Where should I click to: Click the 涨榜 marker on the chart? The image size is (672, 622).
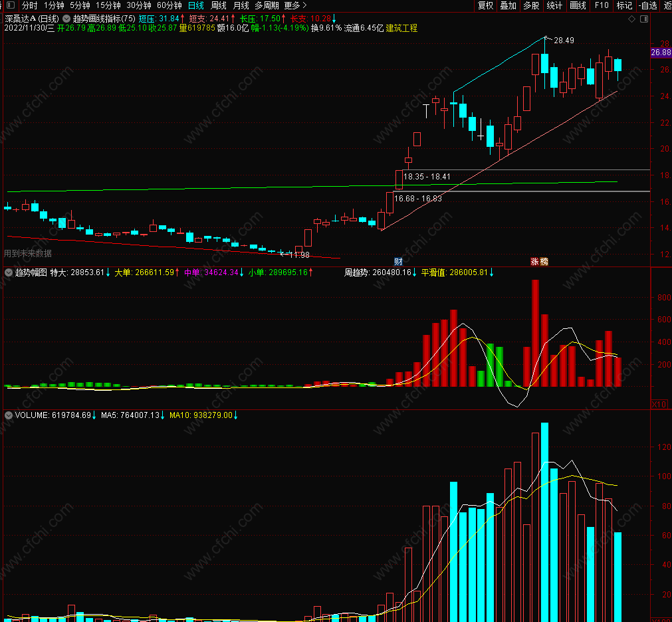539,261
